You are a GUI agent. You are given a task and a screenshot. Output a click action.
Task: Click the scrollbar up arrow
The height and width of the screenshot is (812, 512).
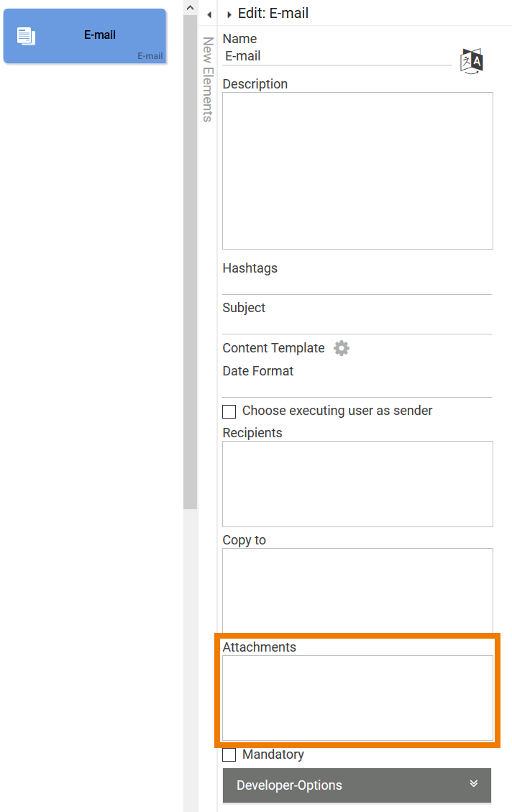pos(189,7)
